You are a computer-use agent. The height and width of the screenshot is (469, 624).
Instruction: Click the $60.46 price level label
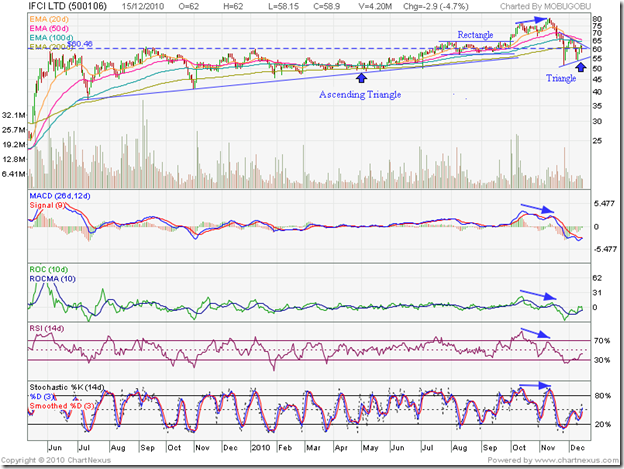(80, 44)
